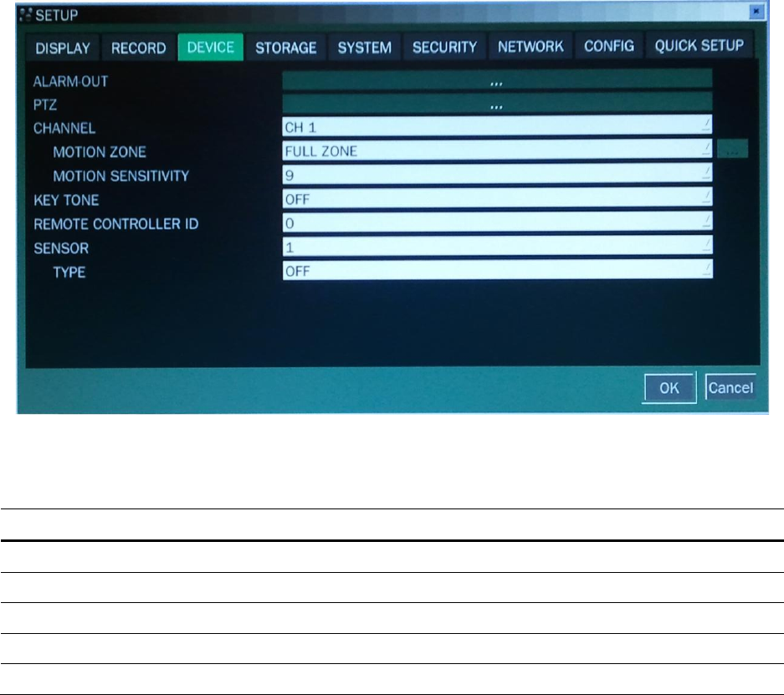Expand the MOTION SENSITIVITY dropdown
This screenshot has height=695, width=784.
(497, 174)
